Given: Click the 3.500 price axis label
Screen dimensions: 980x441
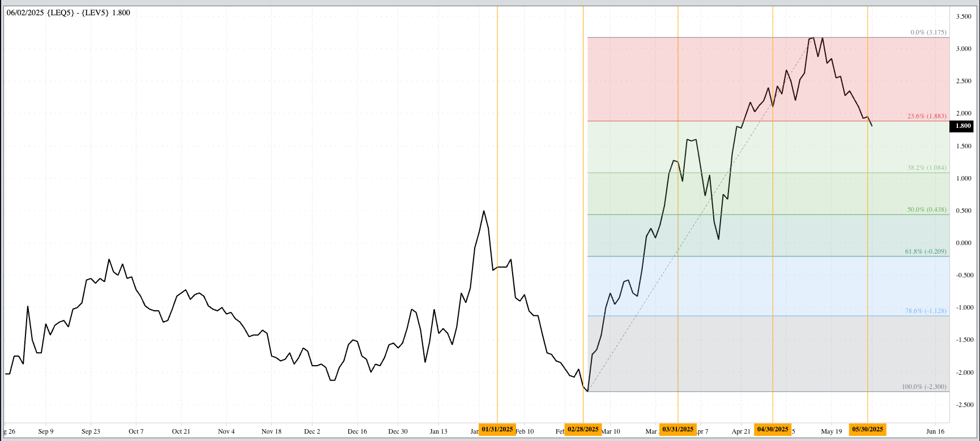Looking at the screenshot, I should coord(964,16).
